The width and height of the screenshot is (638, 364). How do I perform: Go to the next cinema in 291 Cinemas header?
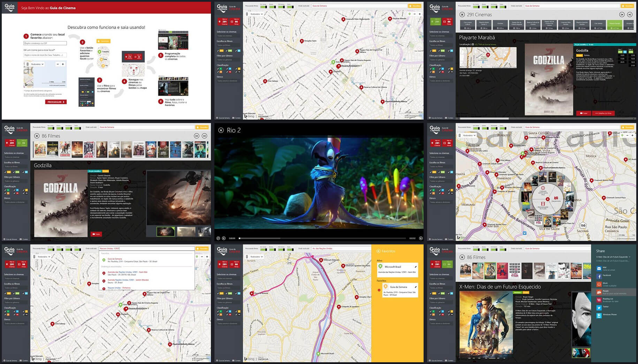click(x=630, y=15)
